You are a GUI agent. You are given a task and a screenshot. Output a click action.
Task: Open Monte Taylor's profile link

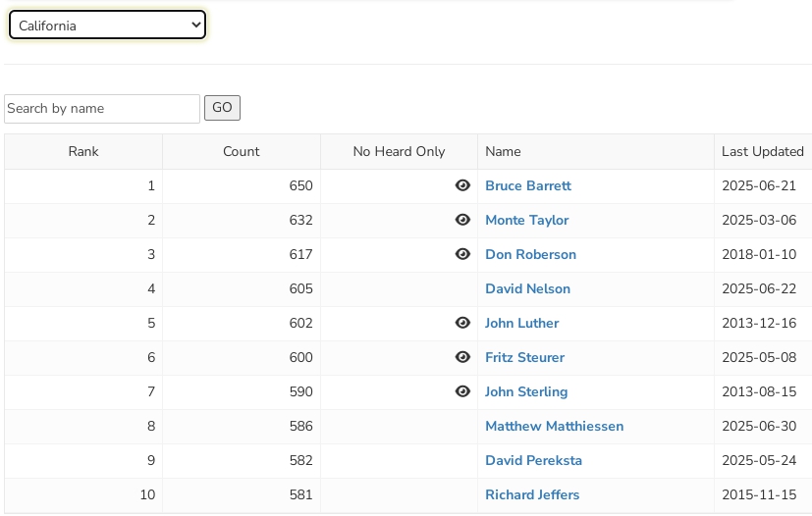tap(526, 220)
